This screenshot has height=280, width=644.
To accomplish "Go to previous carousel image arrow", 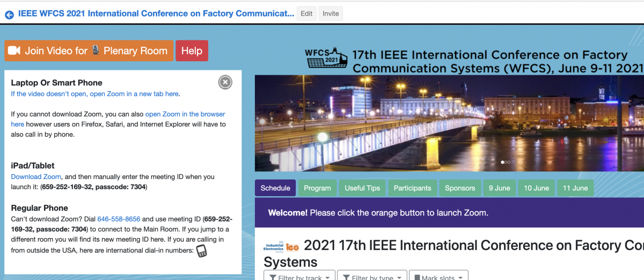I will 291,125.
